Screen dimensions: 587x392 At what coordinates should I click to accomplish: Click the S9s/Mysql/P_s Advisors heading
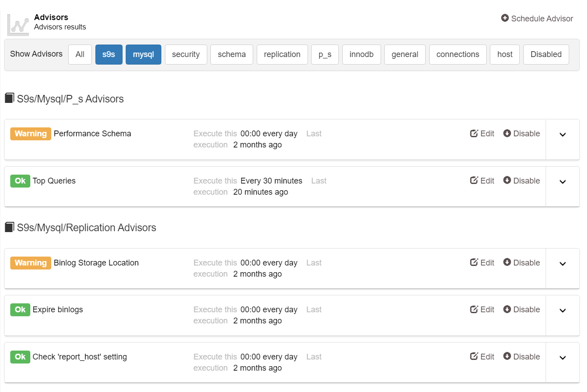70,99
